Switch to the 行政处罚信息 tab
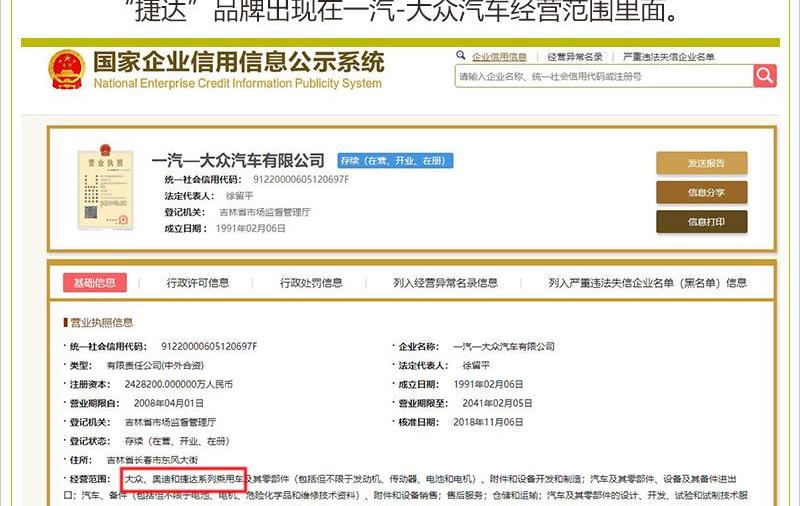This screenshot has width=800, height=506. click(311, 283)
